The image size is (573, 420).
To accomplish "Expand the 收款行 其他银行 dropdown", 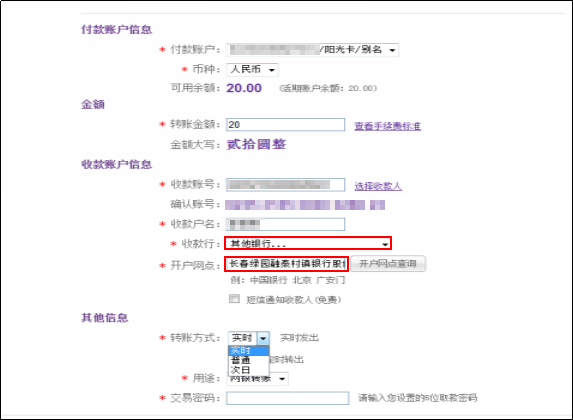I will (x=308, y=243).
